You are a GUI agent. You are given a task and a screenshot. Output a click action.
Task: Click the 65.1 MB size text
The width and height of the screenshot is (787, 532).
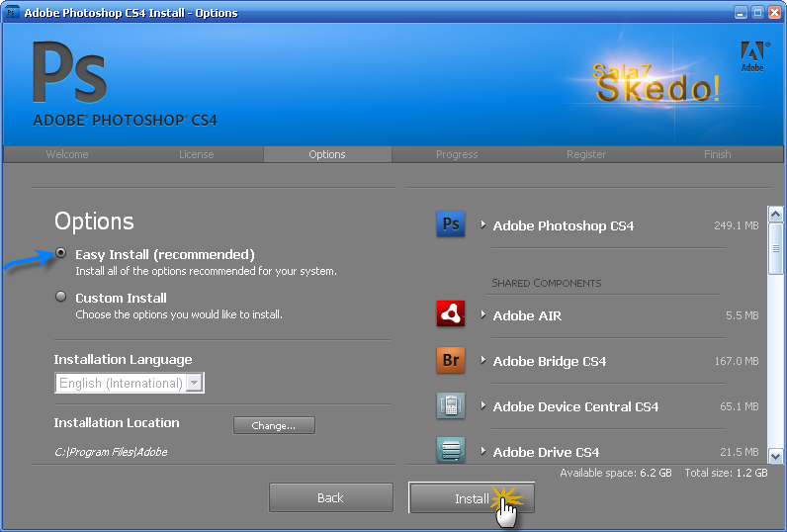[740, 406]
